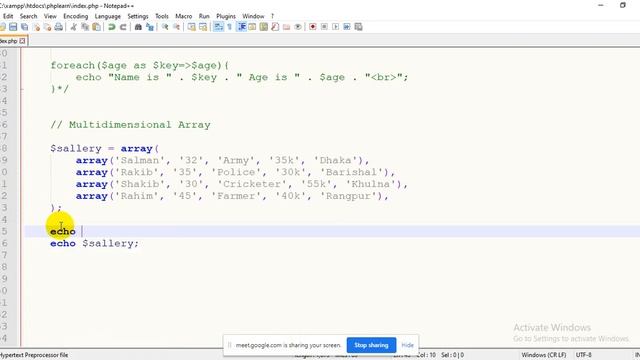Screen dimensions: 640x360
Task: Toggle Word wrap toolbar button
Action: tap(218, 27)
